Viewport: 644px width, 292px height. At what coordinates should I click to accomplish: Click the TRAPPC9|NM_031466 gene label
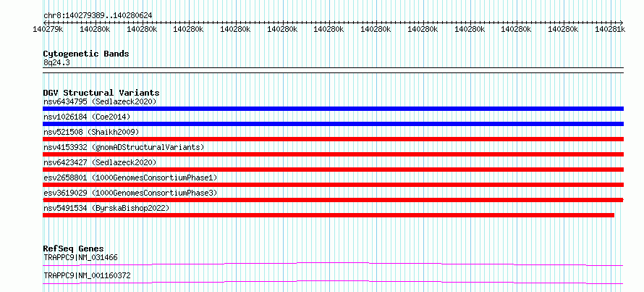(x=80, y=258)
